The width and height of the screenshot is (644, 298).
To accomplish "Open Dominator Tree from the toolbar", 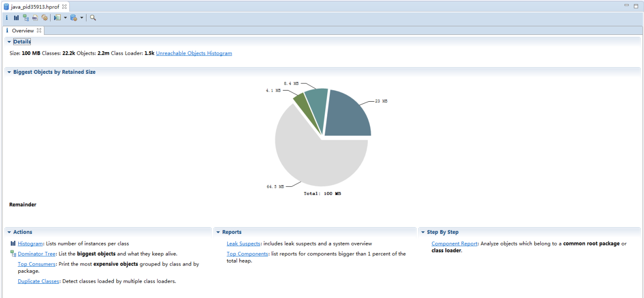I will point(26,18).
